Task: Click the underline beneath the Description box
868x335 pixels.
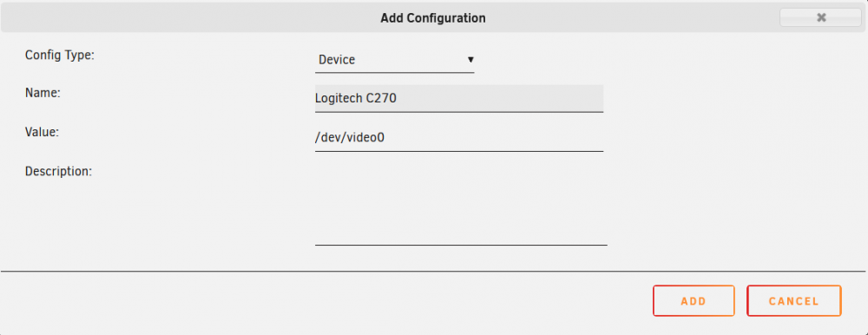Action: tap(461, 244)
